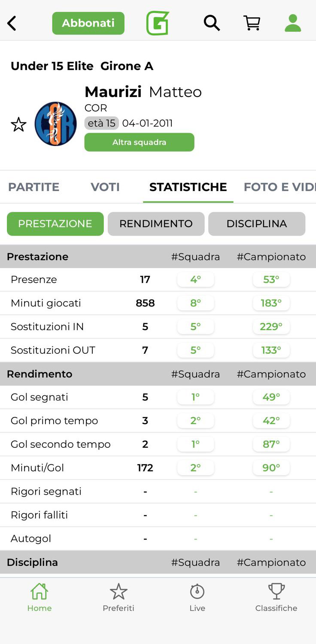Switch to the PARTITE tab
This screenshot has height=644, width=316.
(x=34, y=187)
